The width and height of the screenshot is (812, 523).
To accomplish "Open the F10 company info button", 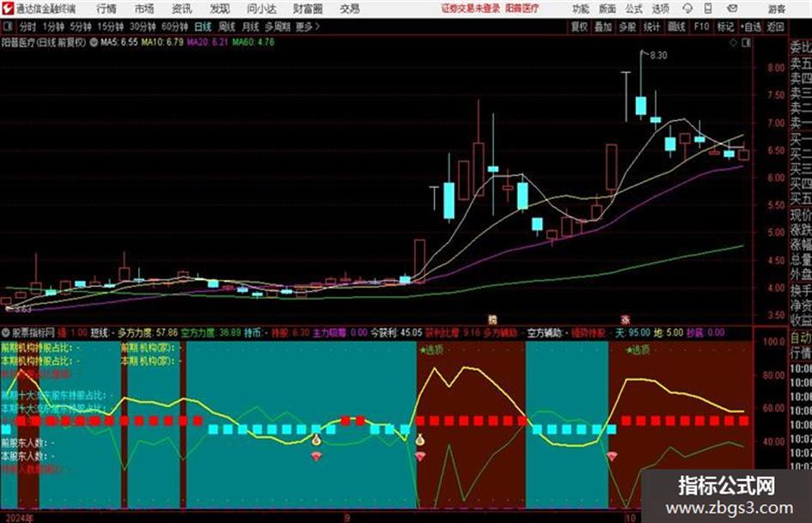I will point(701,27).
